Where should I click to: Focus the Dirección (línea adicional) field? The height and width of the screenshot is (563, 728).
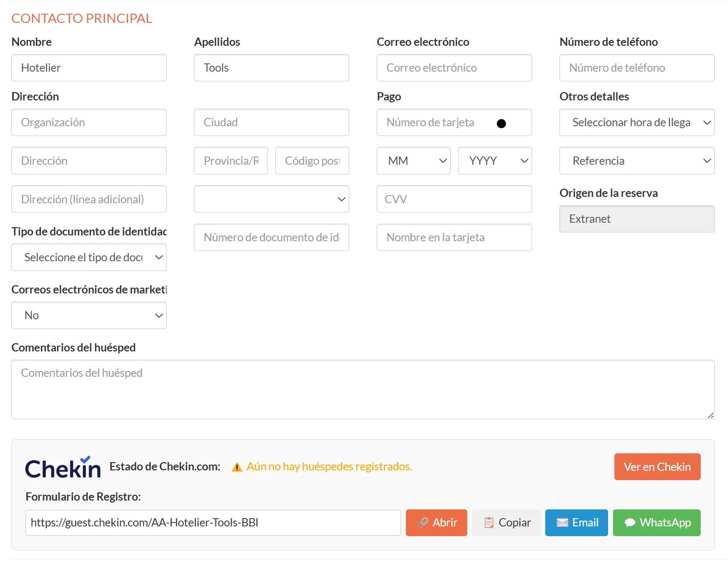[x=89, y=199]
